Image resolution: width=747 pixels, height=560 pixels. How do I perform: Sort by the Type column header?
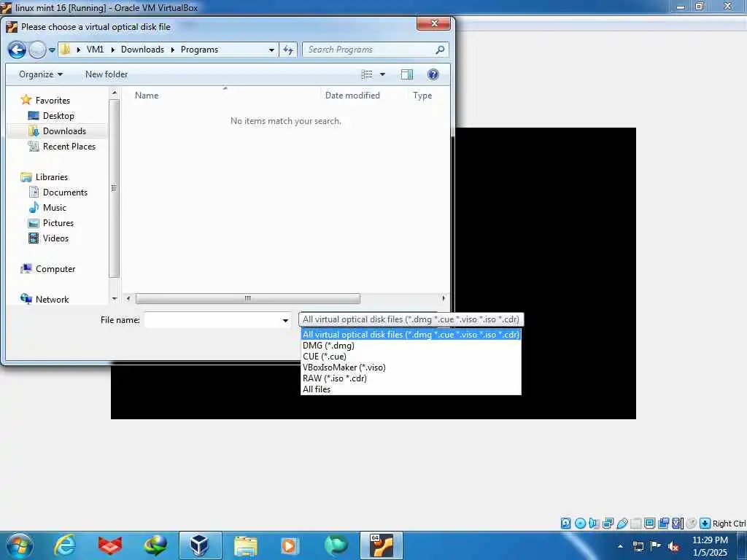422,96
